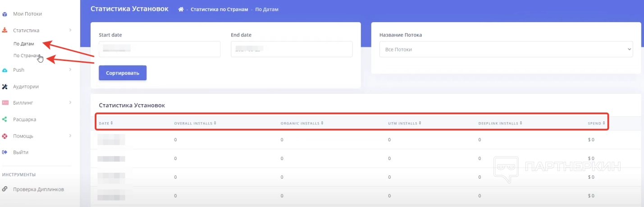Click the home icon in breadcrumb
The image size is (644, 207).
click(181, 9)
